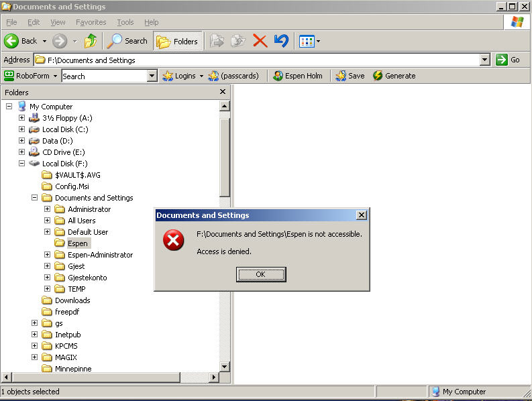Click the Espen Holm identity button
The width and height of the screenshot is (532, 401).
tap(298, 76)
